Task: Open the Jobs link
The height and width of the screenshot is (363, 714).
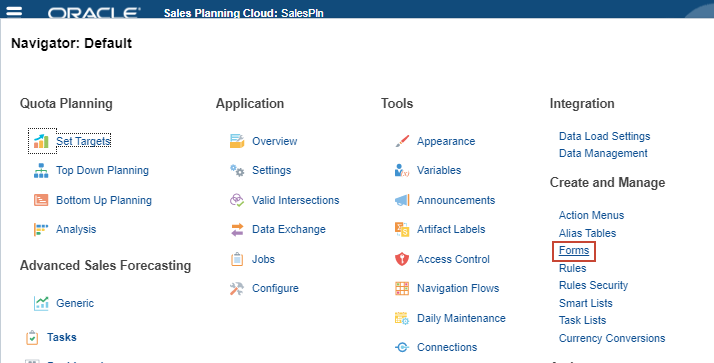Action: point(264,259)
